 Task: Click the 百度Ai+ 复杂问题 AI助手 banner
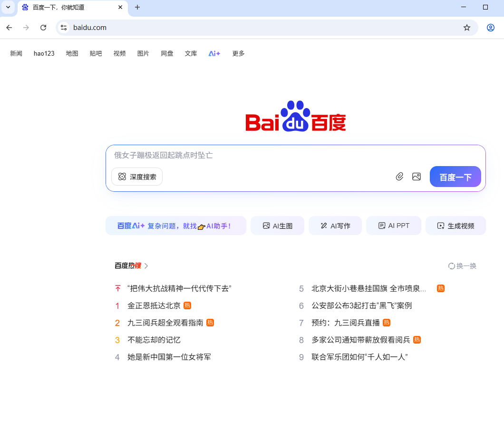point(176,226)
